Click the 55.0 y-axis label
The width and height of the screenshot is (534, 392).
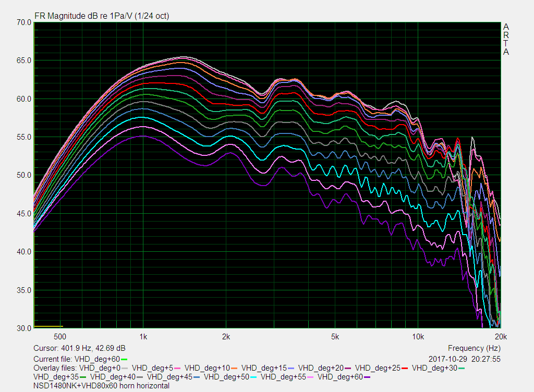(x=24, y=137)
